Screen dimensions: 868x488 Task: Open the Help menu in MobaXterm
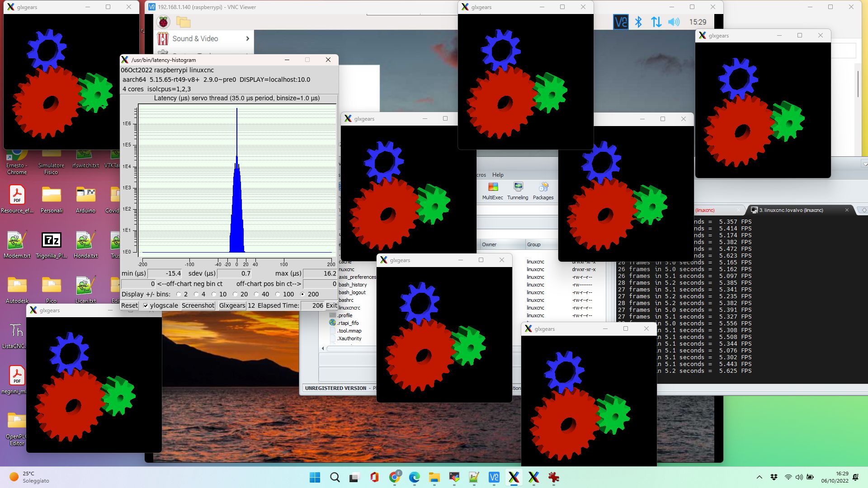pos(498,175)
